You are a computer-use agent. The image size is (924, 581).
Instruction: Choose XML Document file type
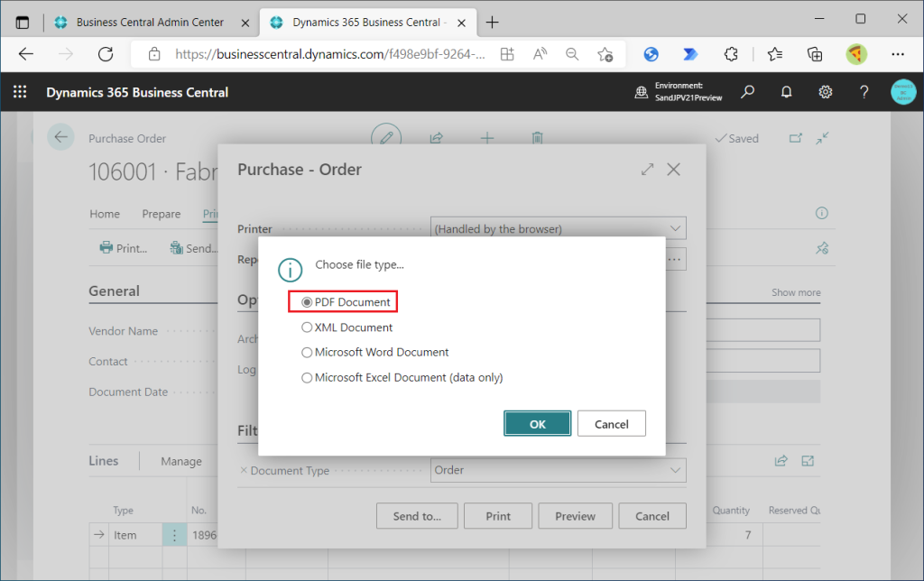point(346,327)
